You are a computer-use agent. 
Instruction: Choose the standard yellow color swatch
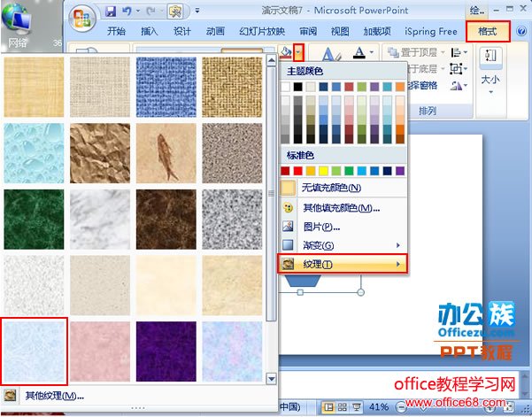323,171
